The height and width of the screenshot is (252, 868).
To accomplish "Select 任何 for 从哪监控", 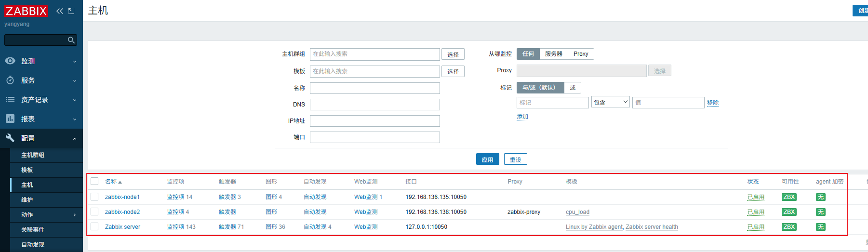I will pos(528,54).
